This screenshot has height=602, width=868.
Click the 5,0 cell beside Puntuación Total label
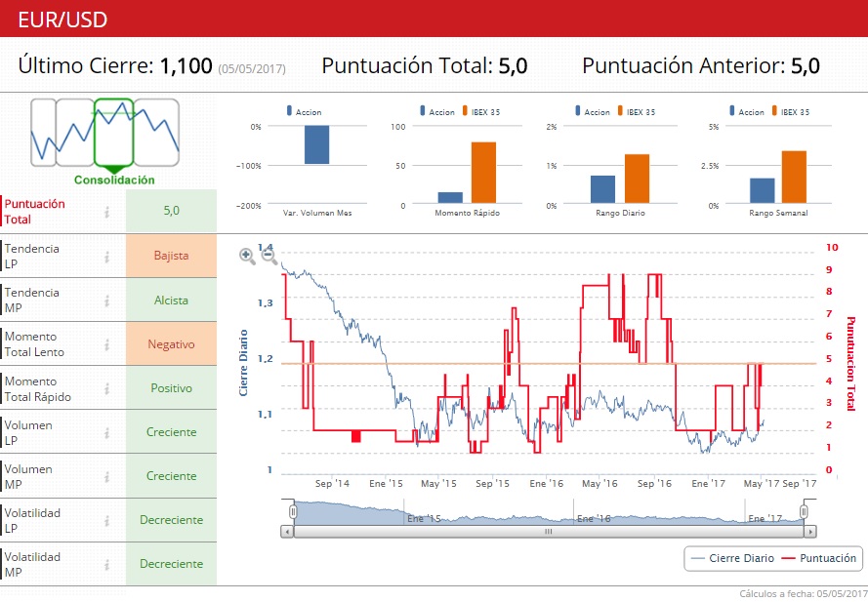171,211
